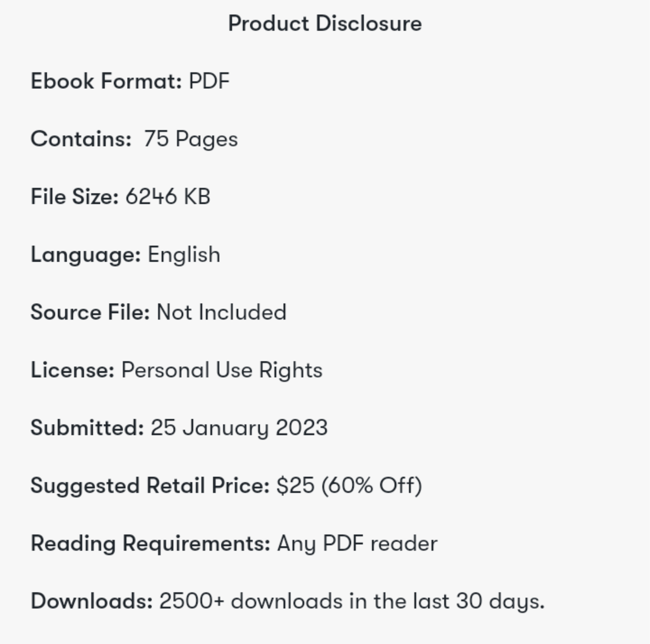Click the File Size label

click(75, 196)
